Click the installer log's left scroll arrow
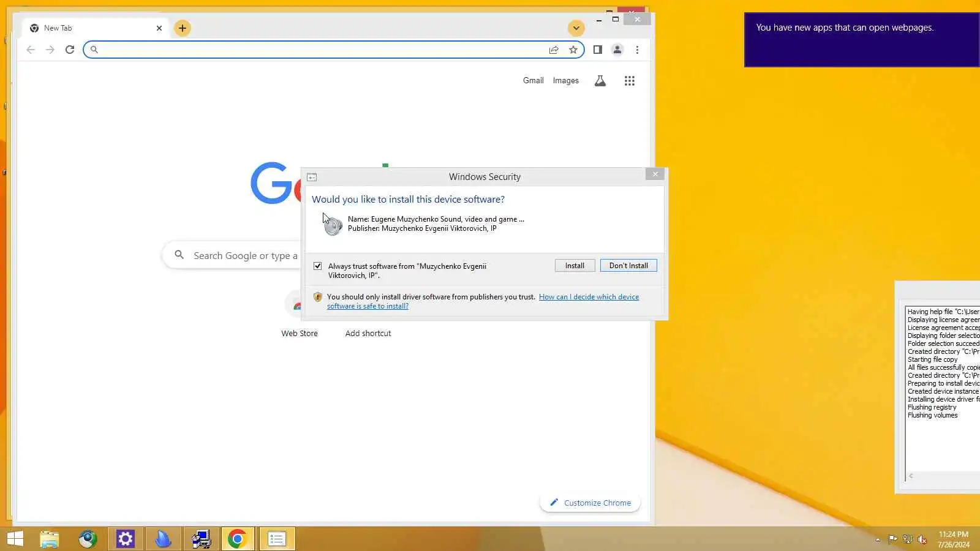The height and width of the screenshot is (551, 980). (x=911, y=476)
